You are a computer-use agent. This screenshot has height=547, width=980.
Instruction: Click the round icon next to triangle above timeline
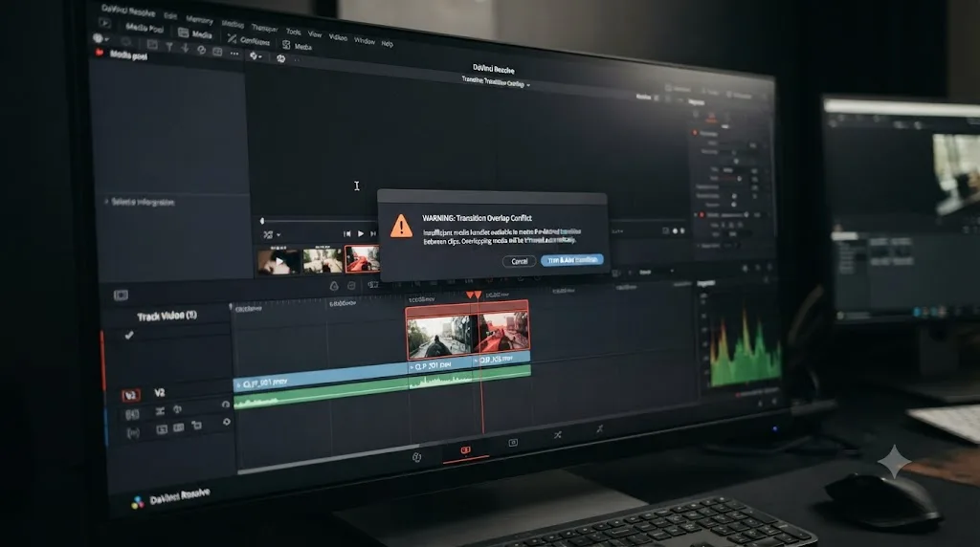click(352, 285)
